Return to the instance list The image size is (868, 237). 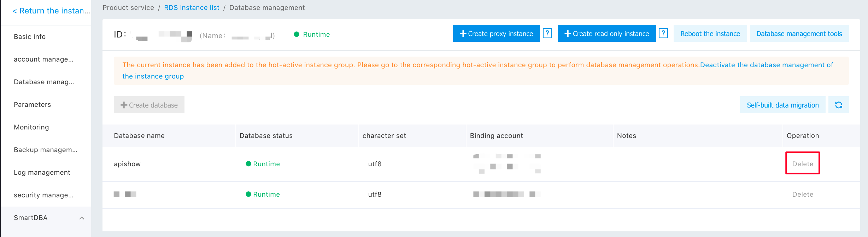51,11
